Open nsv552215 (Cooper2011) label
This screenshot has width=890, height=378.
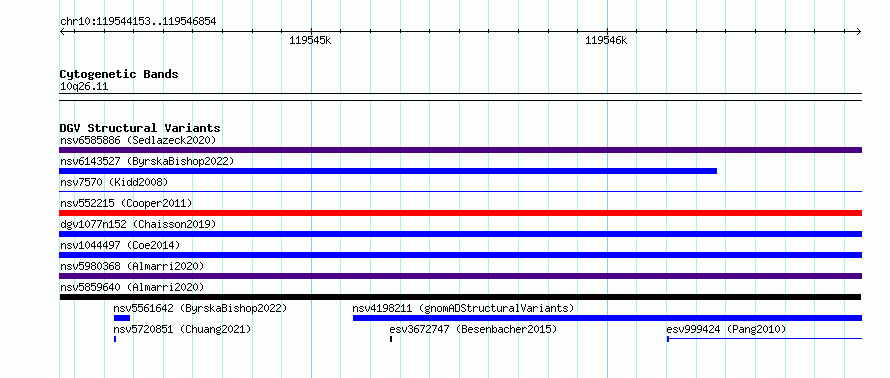[x=126, y=203]
